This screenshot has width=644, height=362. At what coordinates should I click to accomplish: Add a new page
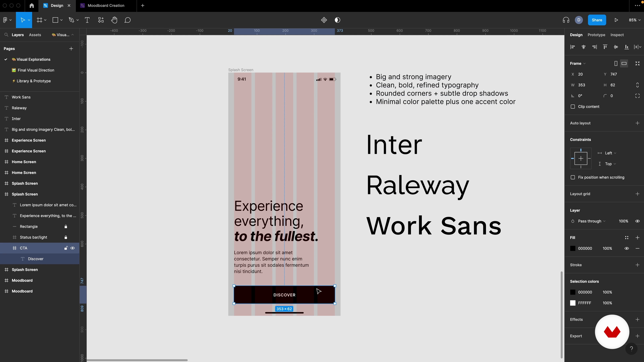tap(71, 49)
